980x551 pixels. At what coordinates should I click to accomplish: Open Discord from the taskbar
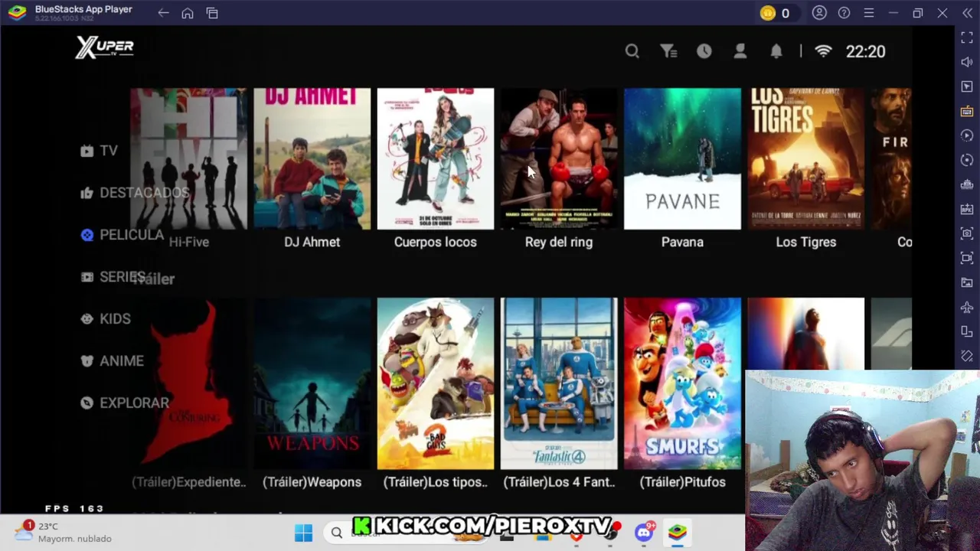point(644,533)
